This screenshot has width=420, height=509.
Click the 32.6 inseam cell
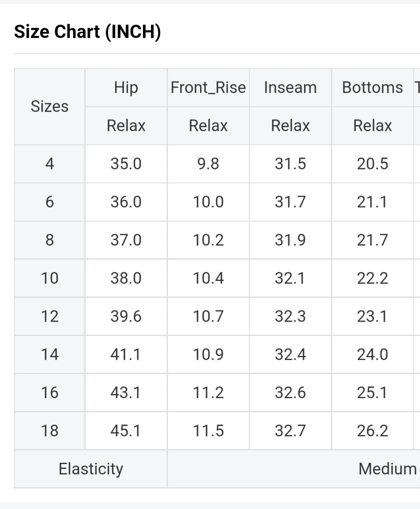290,393
